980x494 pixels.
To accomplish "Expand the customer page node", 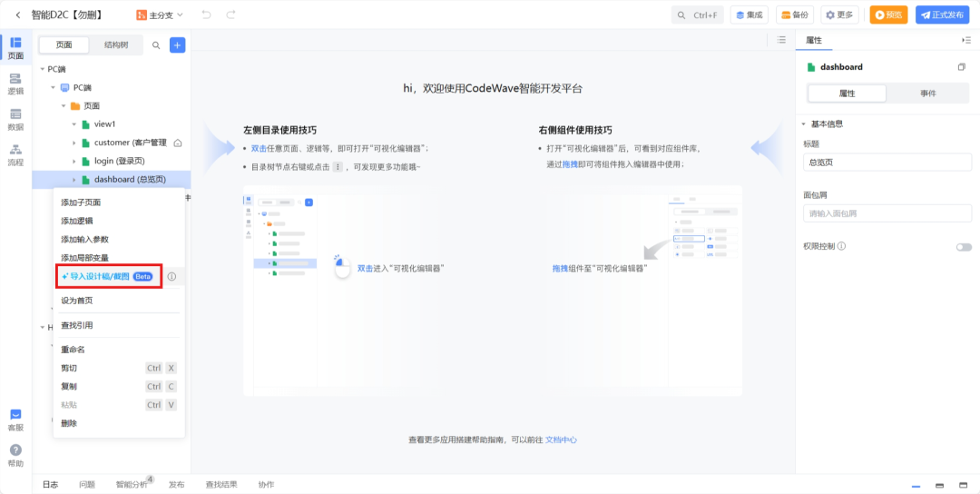I will [74, 143].
